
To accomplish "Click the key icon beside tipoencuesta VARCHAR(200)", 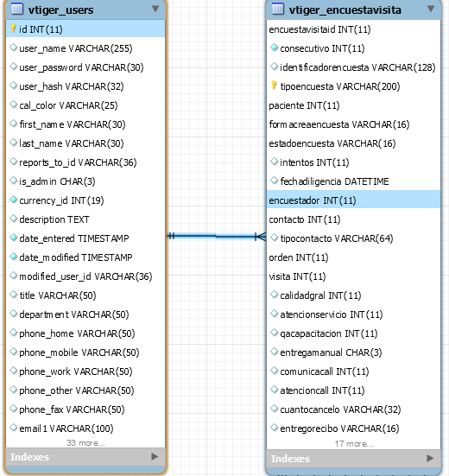I will pyautogui.click(x=274, y=86).
